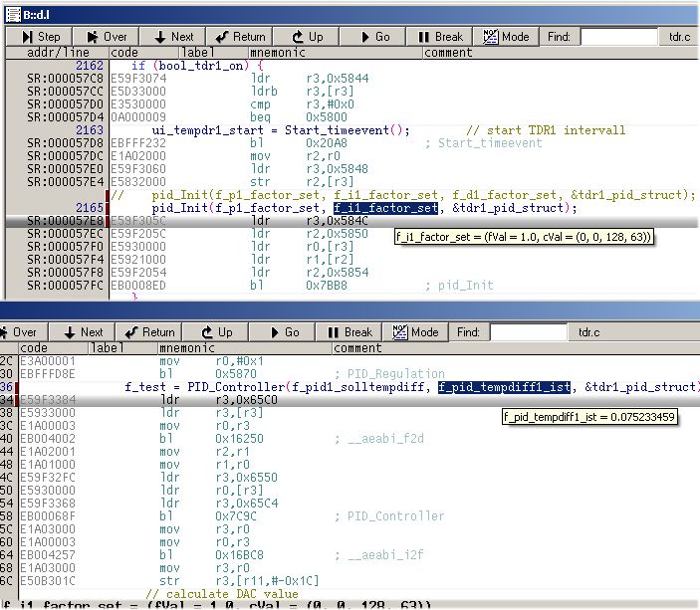
Task: Click Step button in upper window
Action: point(39,37)
